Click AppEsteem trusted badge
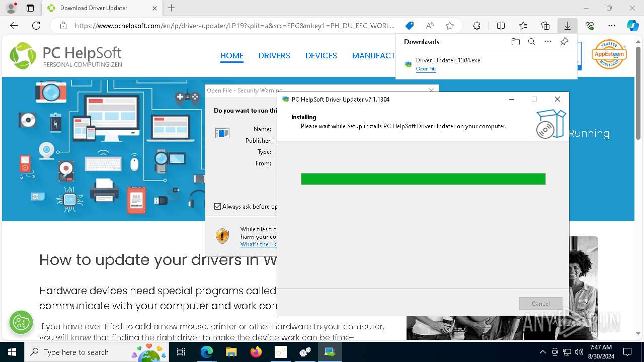Viewport: 644px width, 362px height. (x=609, y=54)
